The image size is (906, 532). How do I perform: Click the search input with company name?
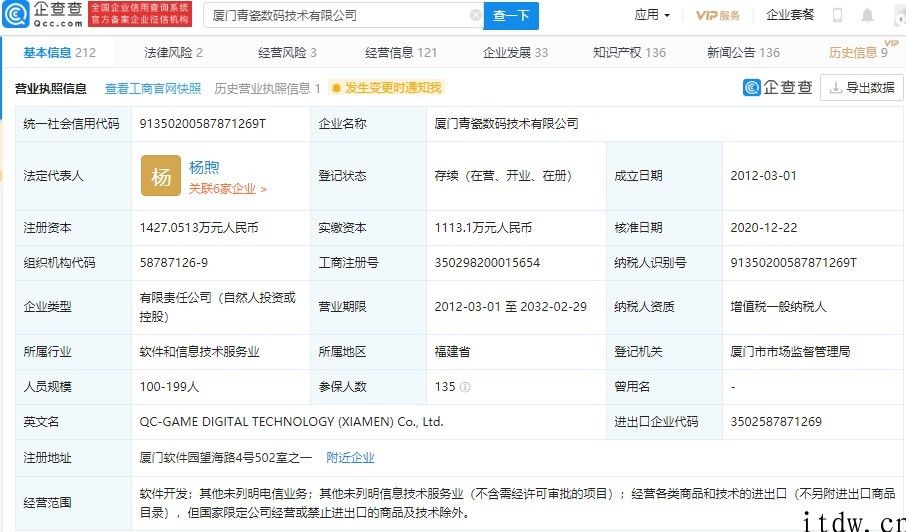342,16
